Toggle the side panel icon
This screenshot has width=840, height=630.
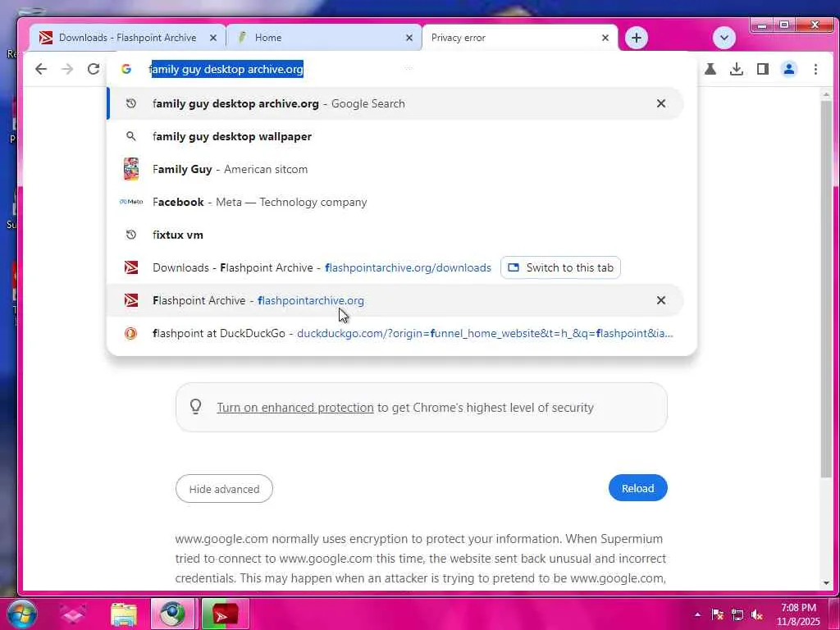pos(763,69)
